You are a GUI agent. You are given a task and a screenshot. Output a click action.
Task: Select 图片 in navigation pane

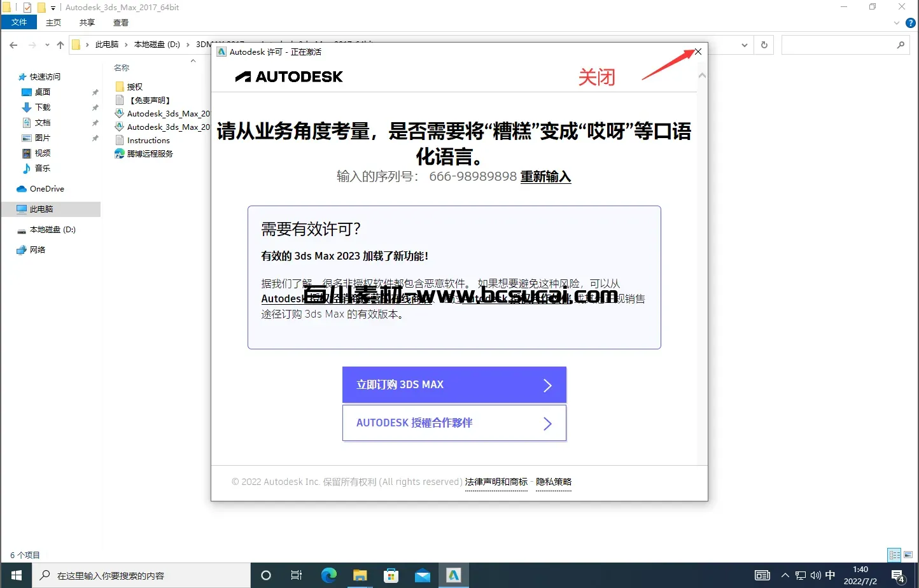coord(42,137)
